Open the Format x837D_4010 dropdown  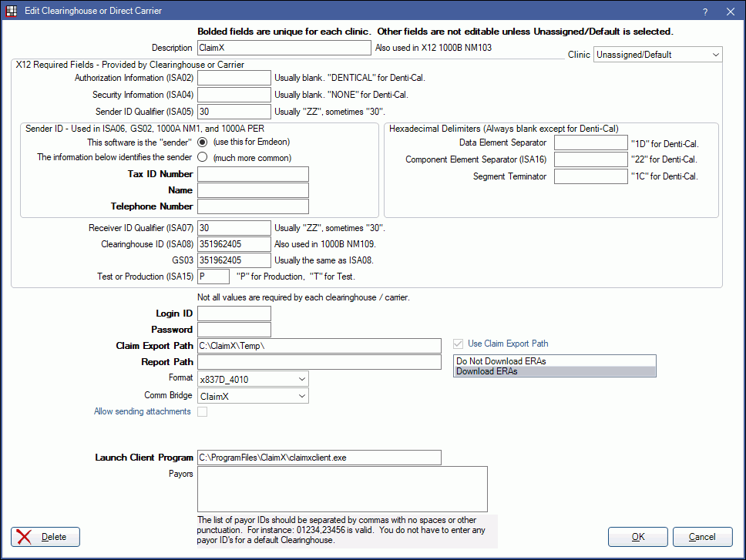253,379
